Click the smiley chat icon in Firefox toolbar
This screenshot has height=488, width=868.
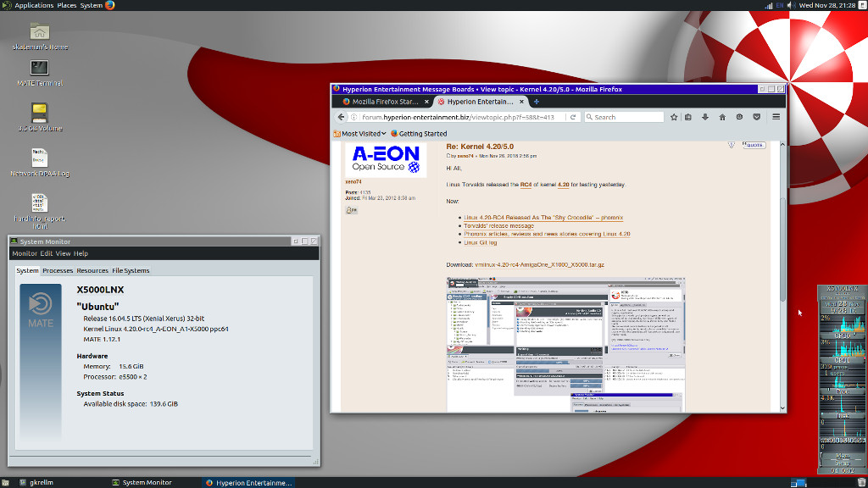click(739, 117)
